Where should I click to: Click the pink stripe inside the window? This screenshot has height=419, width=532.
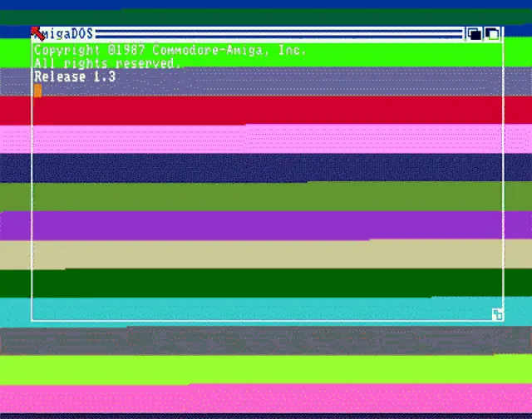(x=266, y=139)
